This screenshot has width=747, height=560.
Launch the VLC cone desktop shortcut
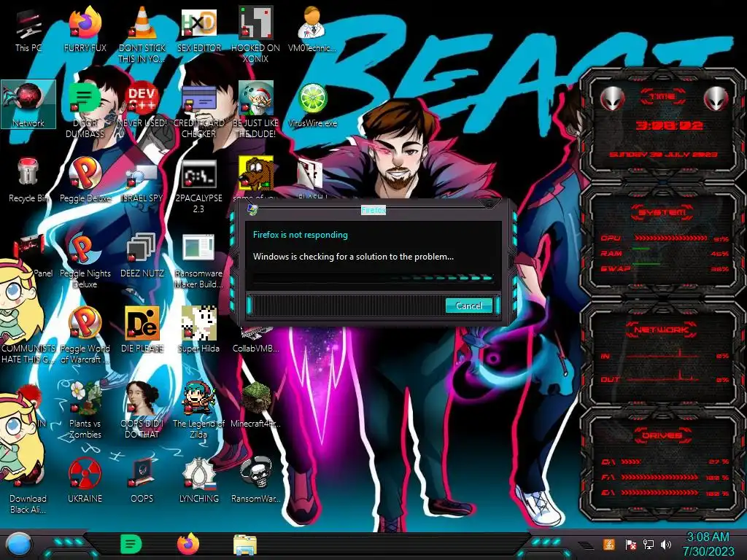click(x=142, y=34)
